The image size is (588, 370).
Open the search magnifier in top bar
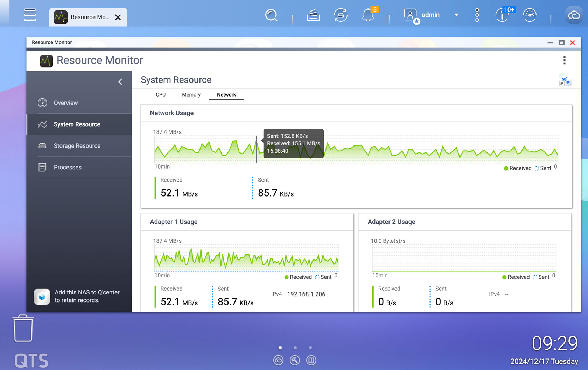coord(271,15)
